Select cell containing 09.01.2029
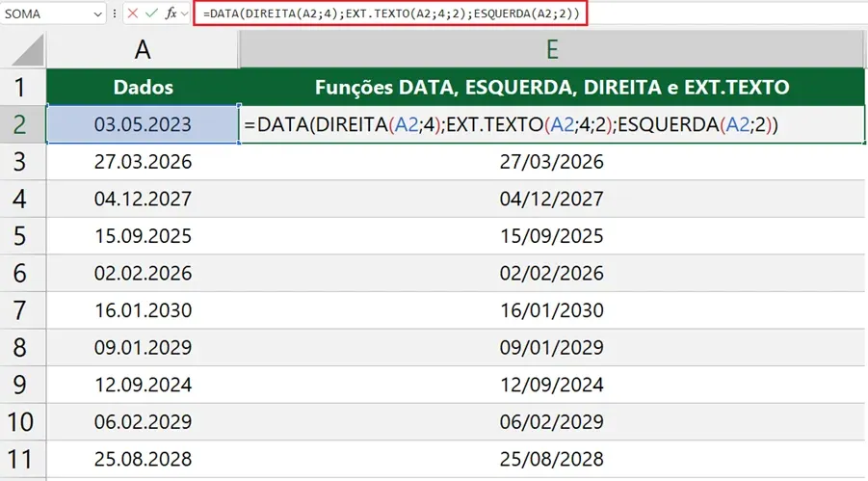Image resolution: width=868 pixels, height=481 pixels. coord(143,347)
